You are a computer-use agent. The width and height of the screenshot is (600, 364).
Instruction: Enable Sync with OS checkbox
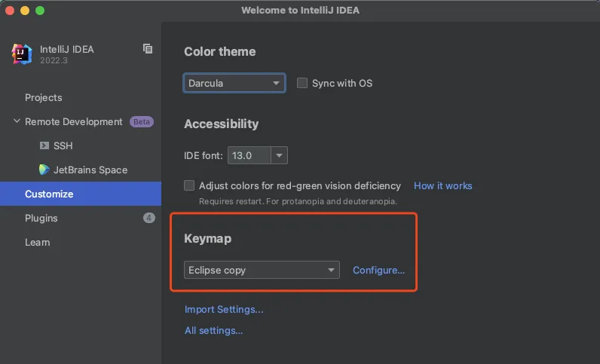302,83
